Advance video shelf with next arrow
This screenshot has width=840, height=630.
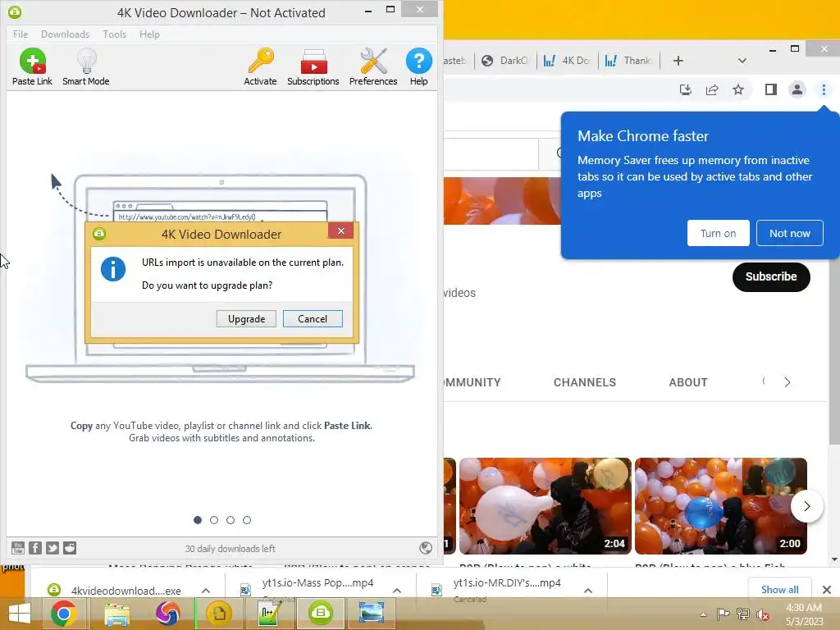coord(807,506)
